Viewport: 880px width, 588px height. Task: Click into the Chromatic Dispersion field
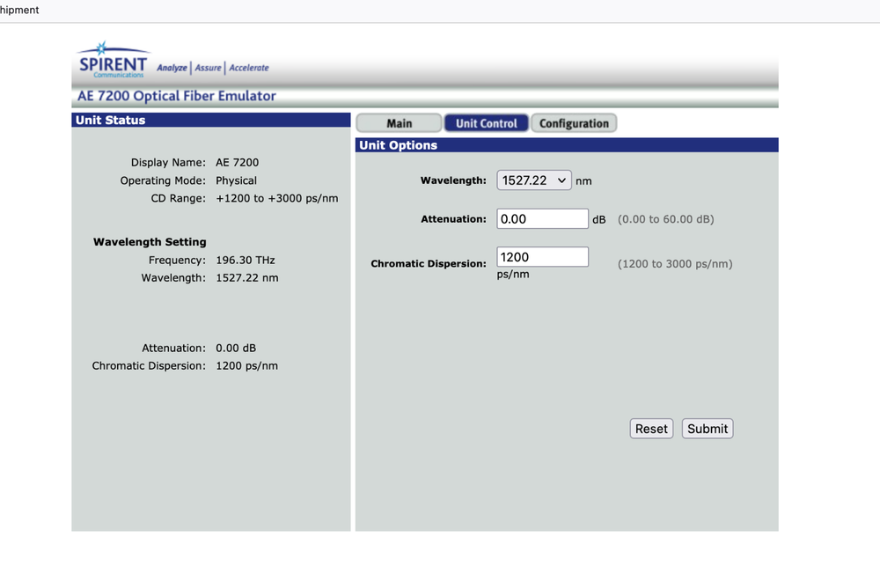click(542, 257)
